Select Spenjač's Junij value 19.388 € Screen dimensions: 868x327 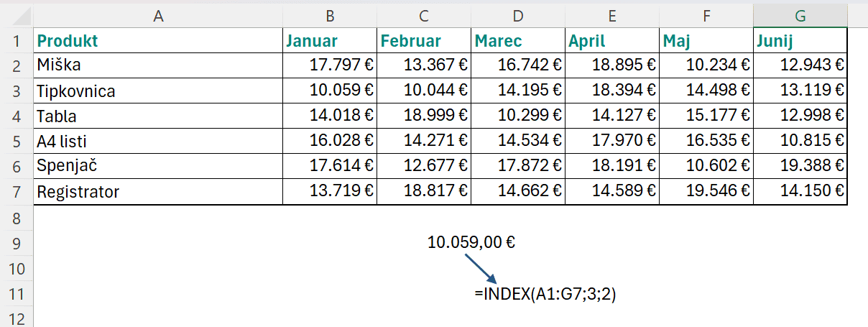pyautogui.click(x=800, y=167)
